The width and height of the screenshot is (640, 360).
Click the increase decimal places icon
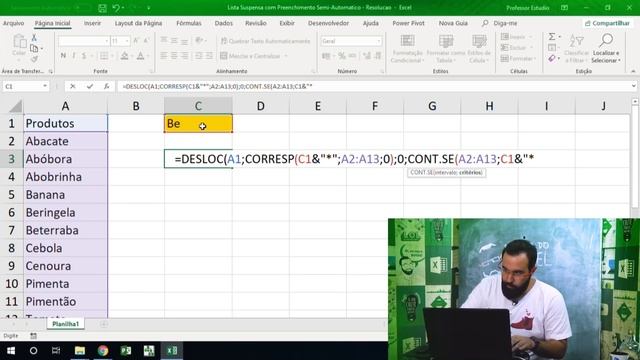367,56
